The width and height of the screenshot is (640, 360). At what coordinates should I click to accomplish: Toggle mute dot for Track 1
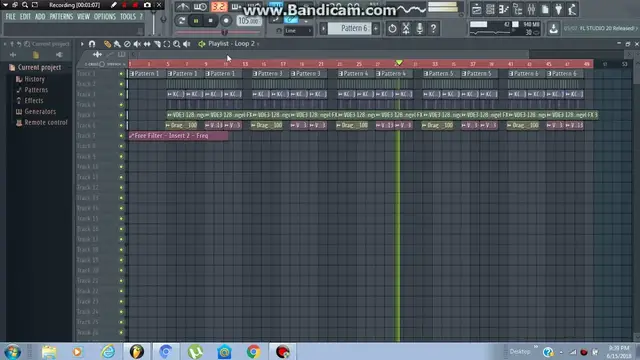121,74
